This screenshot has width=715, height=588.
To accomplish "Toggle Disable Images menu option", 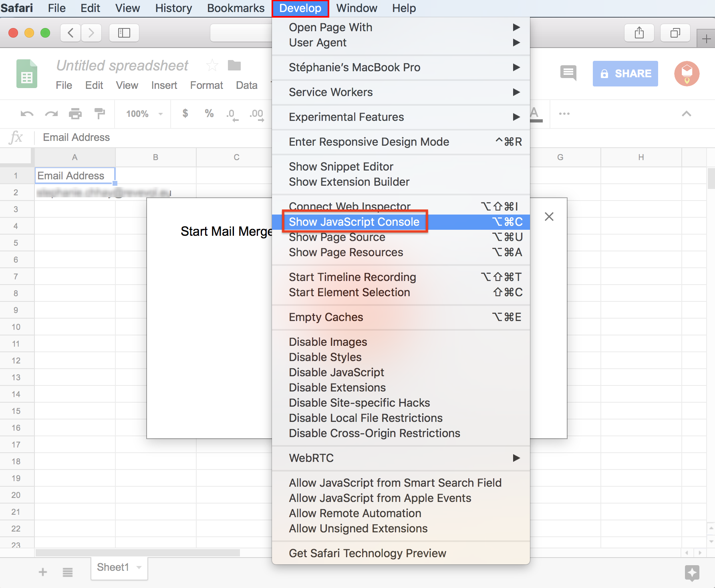I will [x=328, y=342].
